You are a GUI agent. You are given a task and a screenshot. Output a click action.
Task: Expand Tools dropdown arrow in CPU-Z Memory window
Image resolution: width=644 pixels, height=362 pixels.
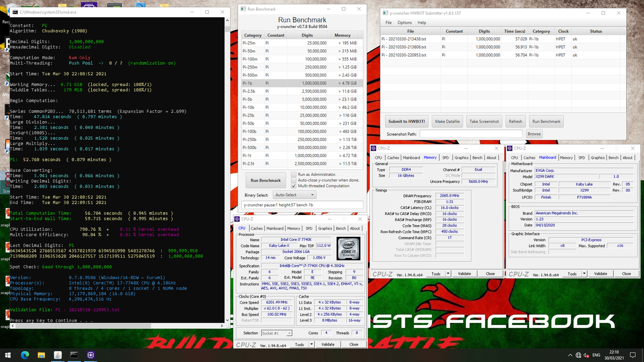(x=448, y=274)
